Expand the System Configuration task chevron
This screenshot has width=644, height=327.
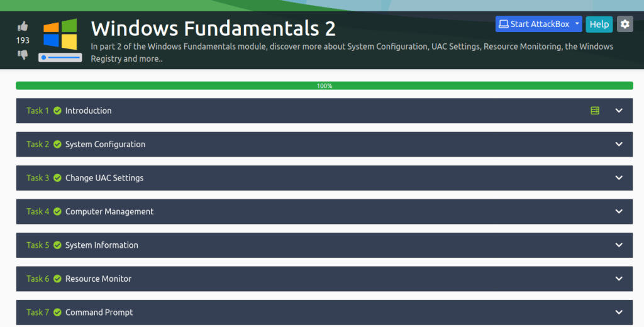coord(619,144)
